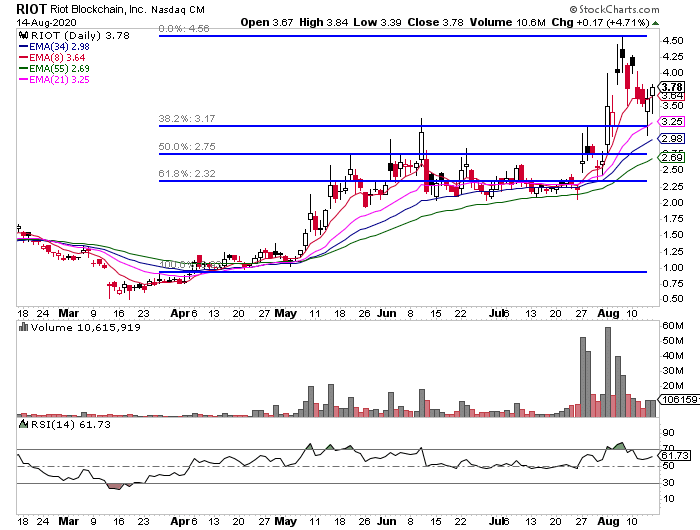700x530 pixels.
Task: Click the RSI(14) 61.73 panel label
Action: (71, 424)
